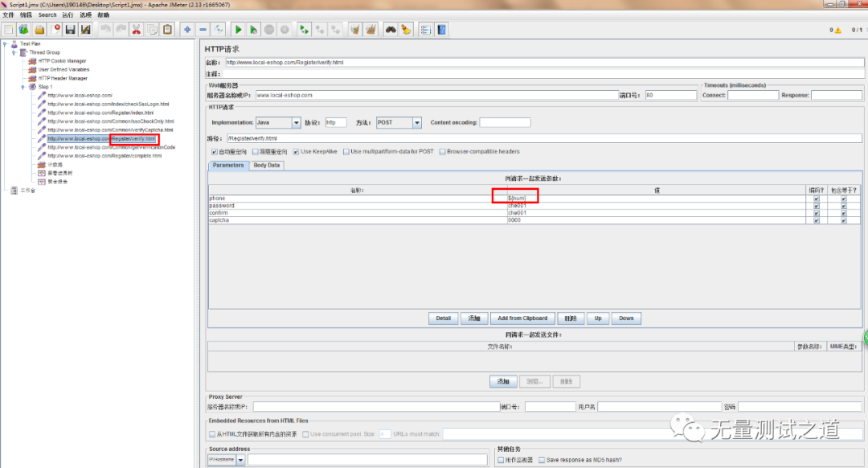Click the Clear All results icon
Image resolution: width=868 pixels, height=468 pixels.
tap(371, 30)
